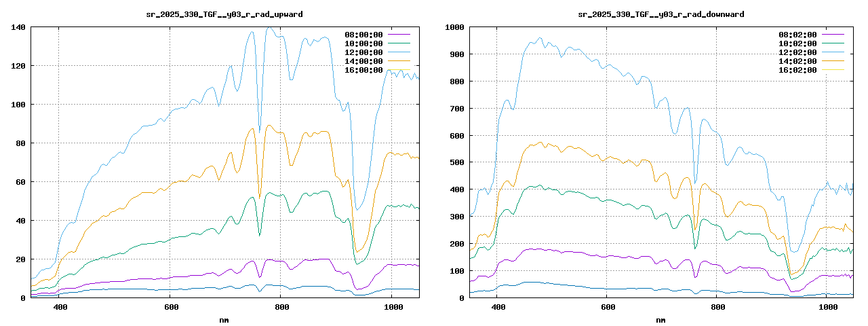
Task: Click the 08:00:00 legend entry in upward chart
Action: click(x=363, y=35)
